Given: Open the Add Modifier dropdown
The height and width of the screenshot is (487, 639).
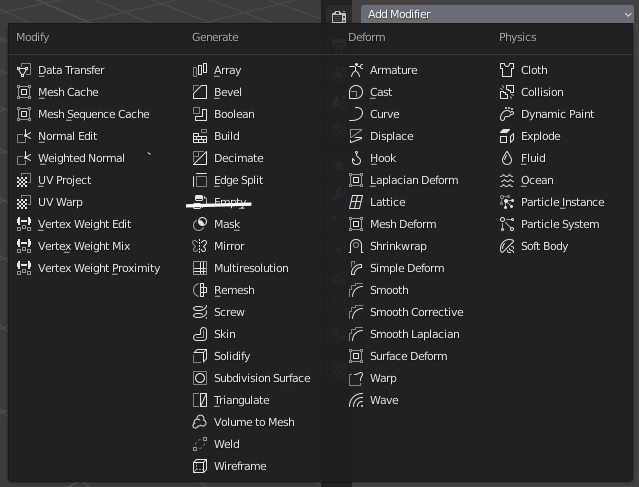Looking at the screenshot, I should point(497,14).
